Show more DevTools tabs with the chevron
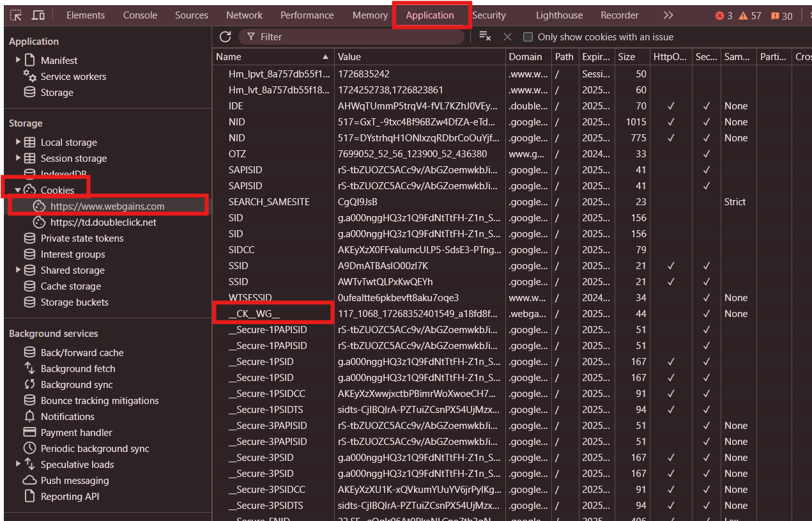 point(668,15)
